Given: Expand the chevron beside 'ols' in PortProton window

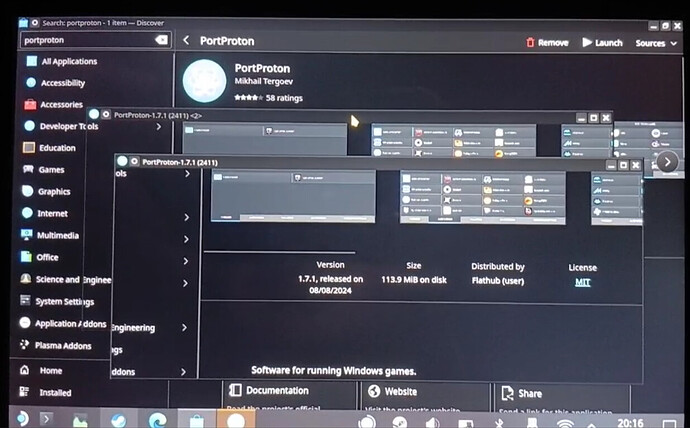Looking at the screenshot, I should pos(187,174).
